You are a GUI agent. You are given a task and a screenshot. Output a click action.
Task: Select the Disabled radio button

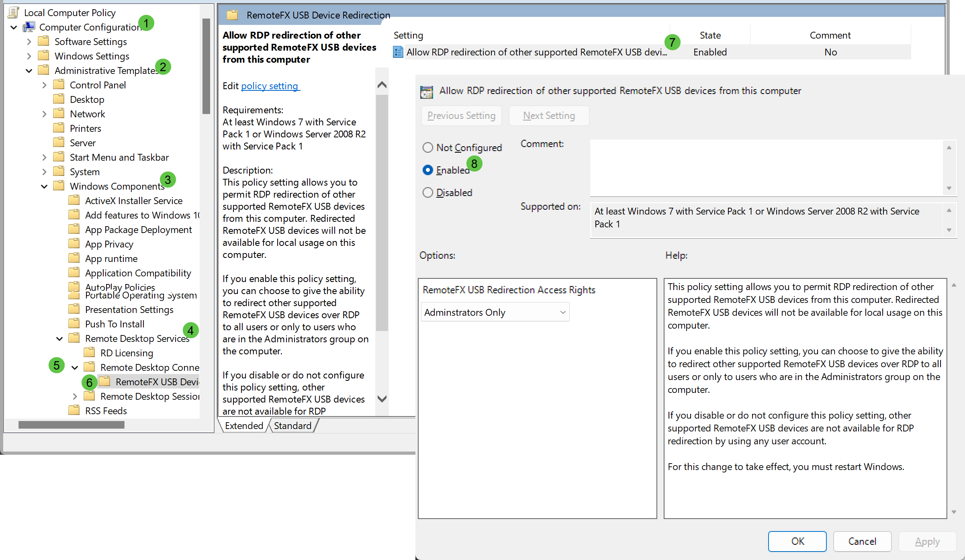click(x=428, y=192)
